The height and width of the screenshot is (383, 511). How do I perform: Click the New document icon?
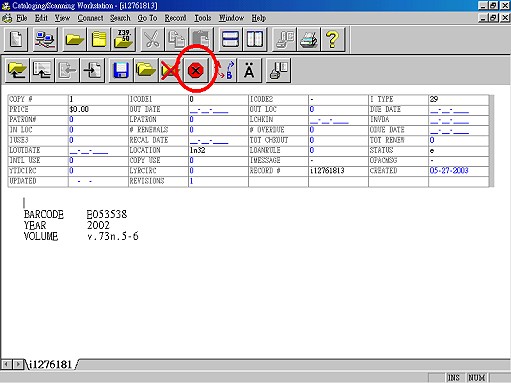click(16, 39)
